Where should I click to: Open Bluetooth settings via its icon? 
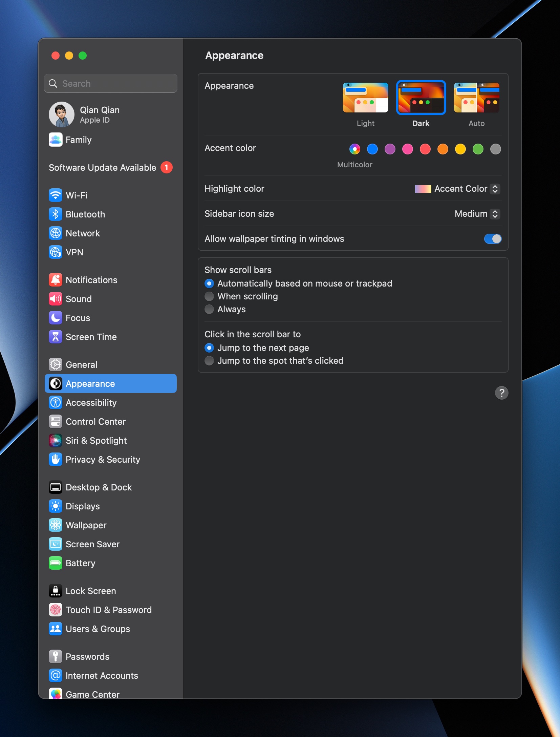(x=55, y=214)
